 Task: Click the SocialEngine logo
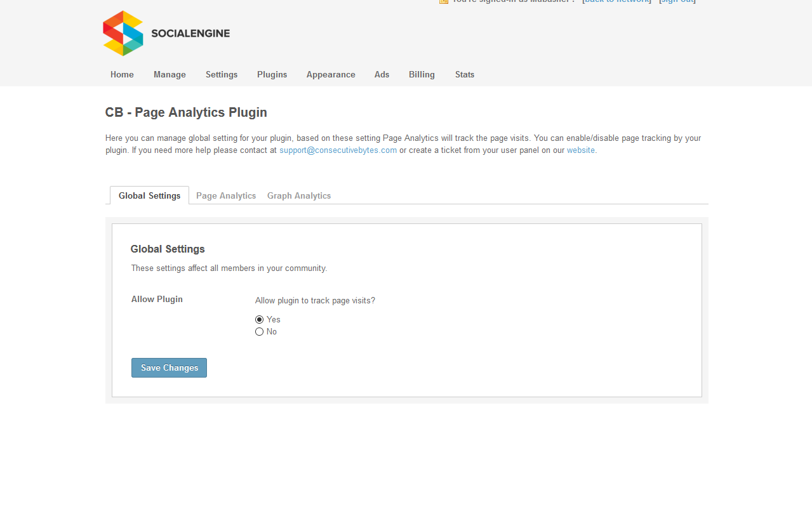click(x=166, y=34)
